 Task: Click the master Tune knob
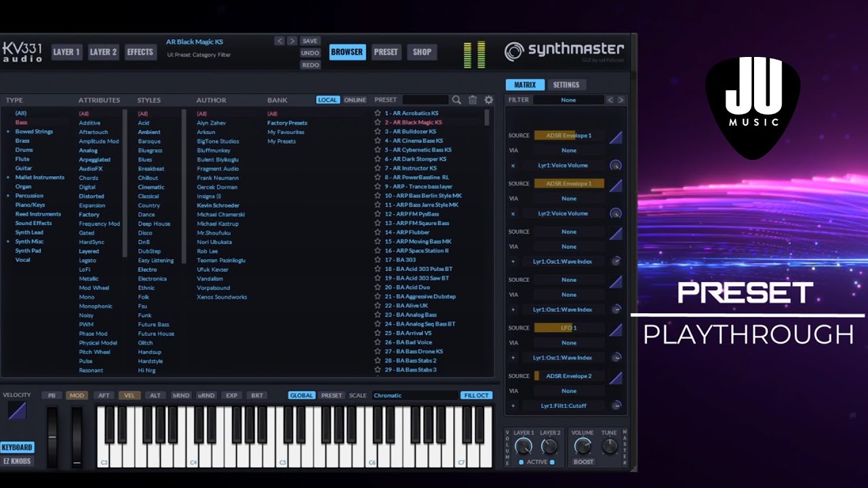(x=610, y=446)
